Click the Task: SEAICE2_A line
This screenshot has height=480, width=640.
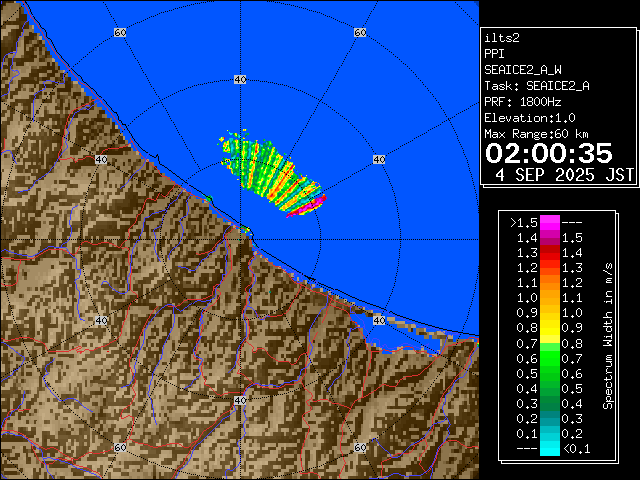pos(536,86)
